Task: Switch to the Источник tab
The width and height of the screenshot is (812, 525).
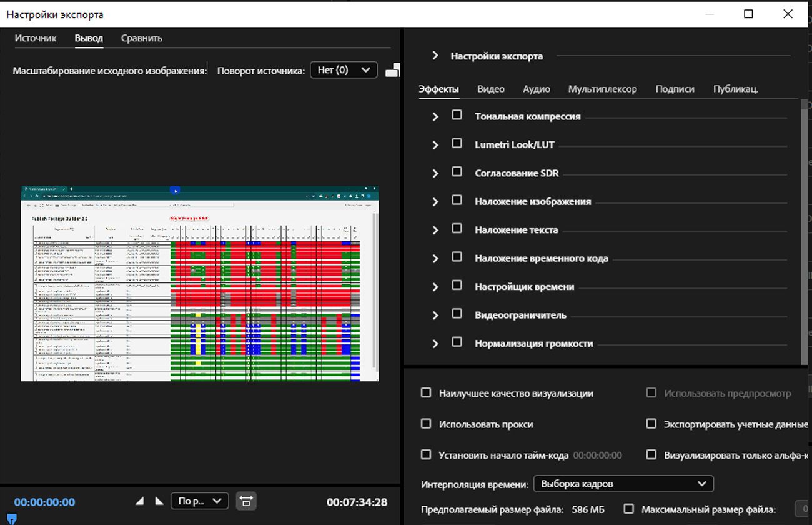Action: click(x=36, y=38)
